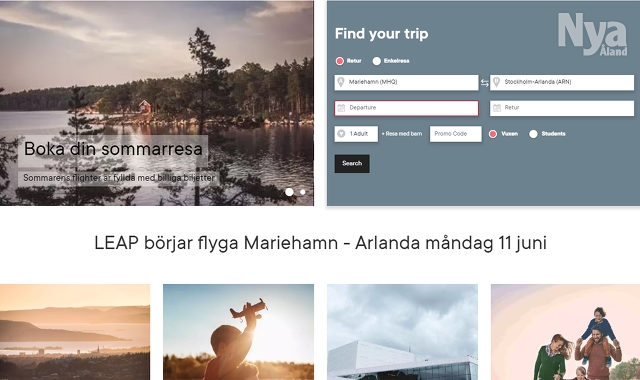Expand the 1 Adult passenger selector
This screenshot has height=380, width=640.
356,134
